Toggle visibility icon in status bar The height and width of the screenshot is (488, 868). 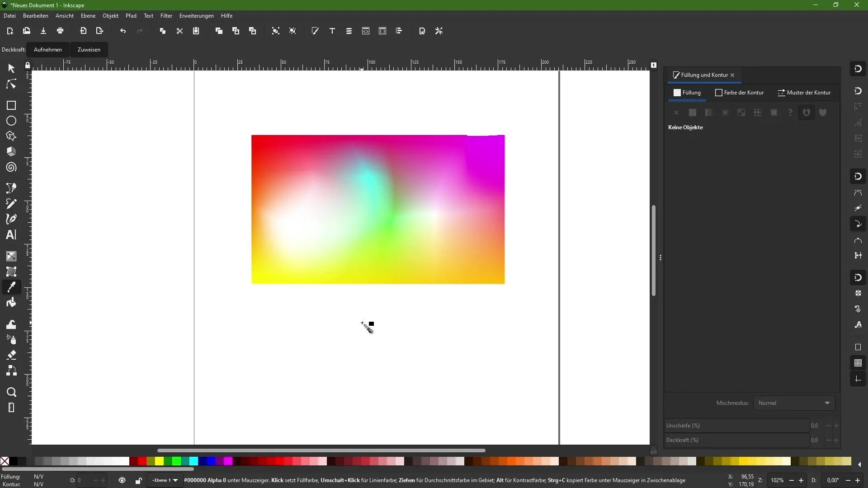[122, 481]
